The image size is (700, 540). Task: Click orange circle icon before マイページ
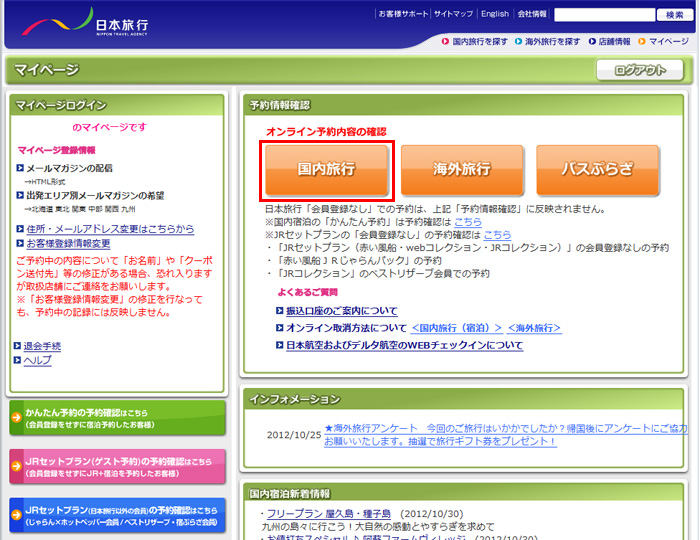tap(642, 42)
